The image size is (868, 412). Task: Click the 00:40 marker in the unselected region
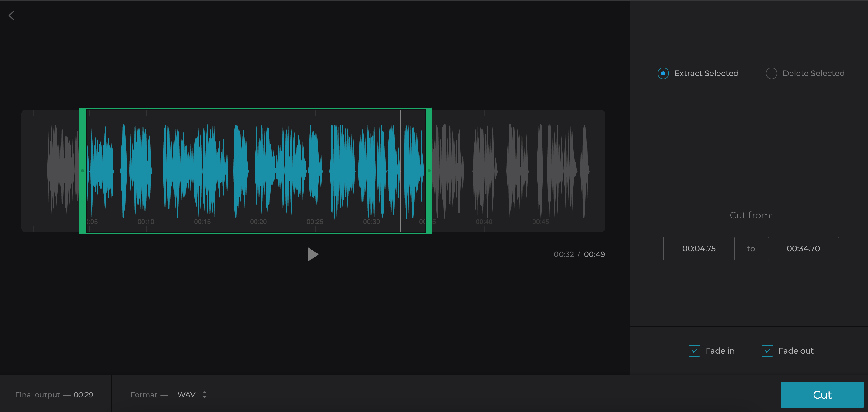(484, 222)
